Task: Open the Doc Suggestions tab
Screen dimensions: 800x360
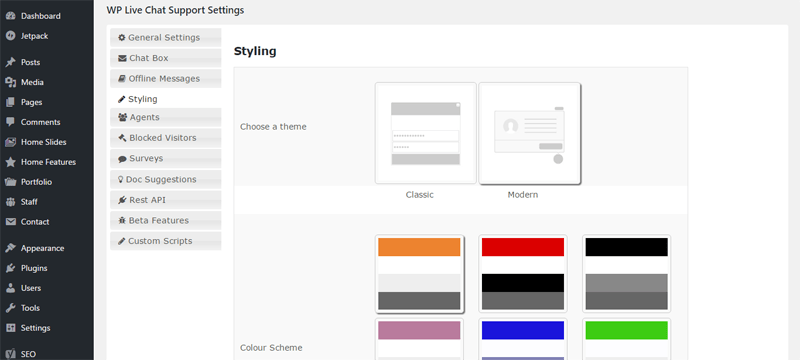Action: 166,179
